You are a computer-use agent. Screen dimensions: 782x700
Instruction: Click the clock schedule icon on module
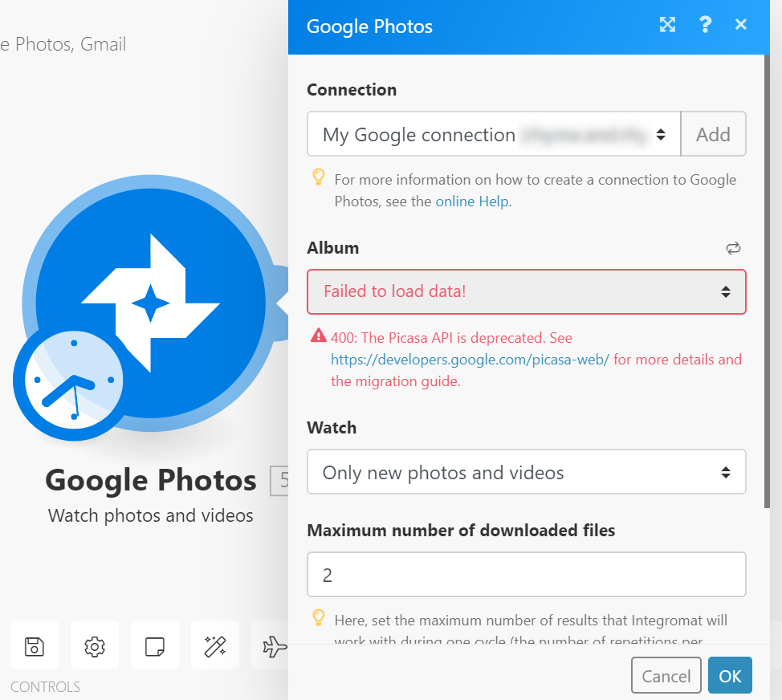(74, 380)
